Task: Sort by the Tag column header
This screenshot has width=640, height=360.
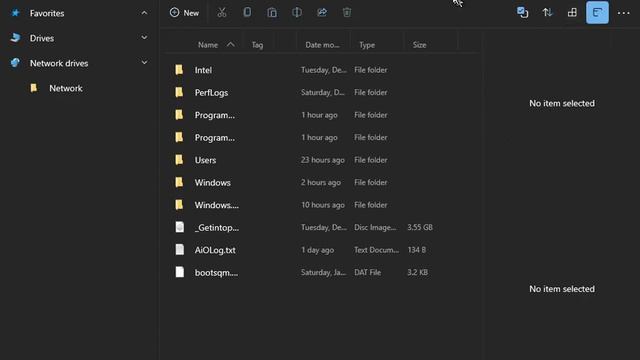Action: 257,45
